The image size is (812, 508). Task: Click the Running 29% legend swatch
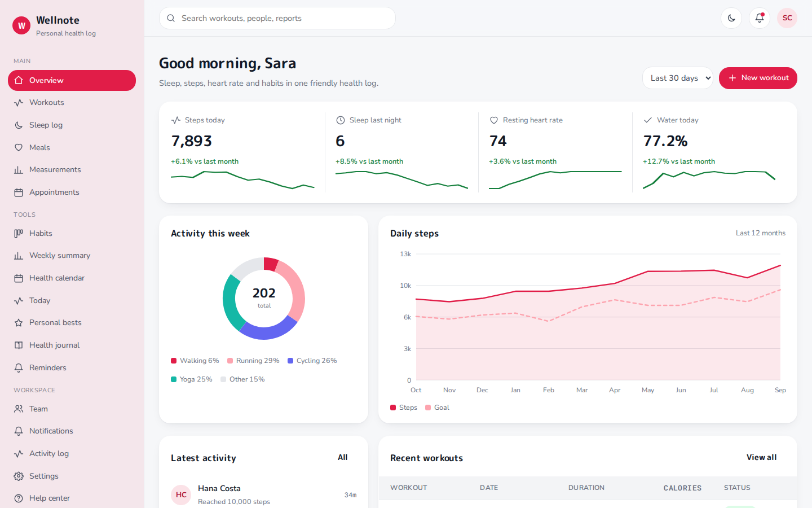coord(230,361)
